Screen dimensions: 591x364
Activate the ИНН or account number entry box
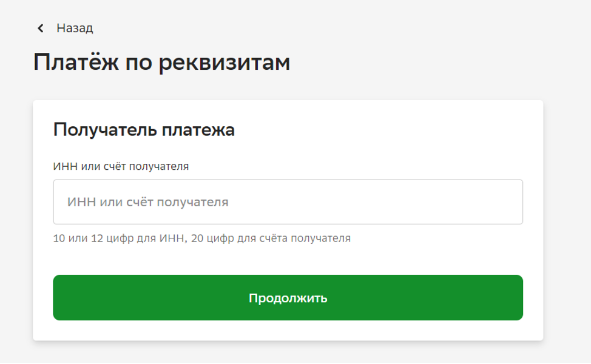tap(288, 202)
